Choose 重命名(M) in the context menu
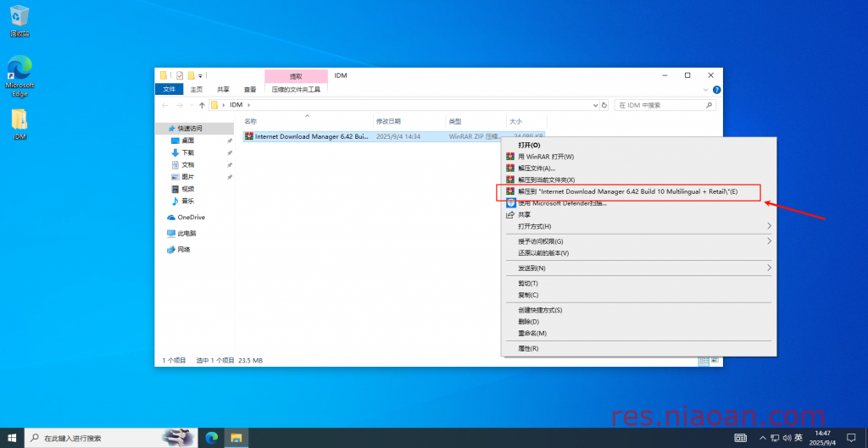The height and width of the screenshot is (448, 868). (x=638, y=333)
